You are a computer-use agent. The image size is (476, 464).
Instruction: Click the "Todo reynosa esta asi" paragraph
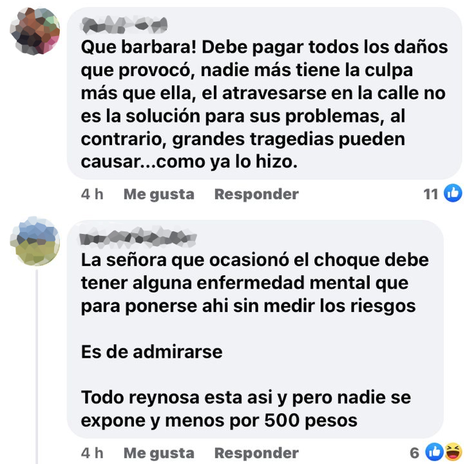click(x=246, y=409)
